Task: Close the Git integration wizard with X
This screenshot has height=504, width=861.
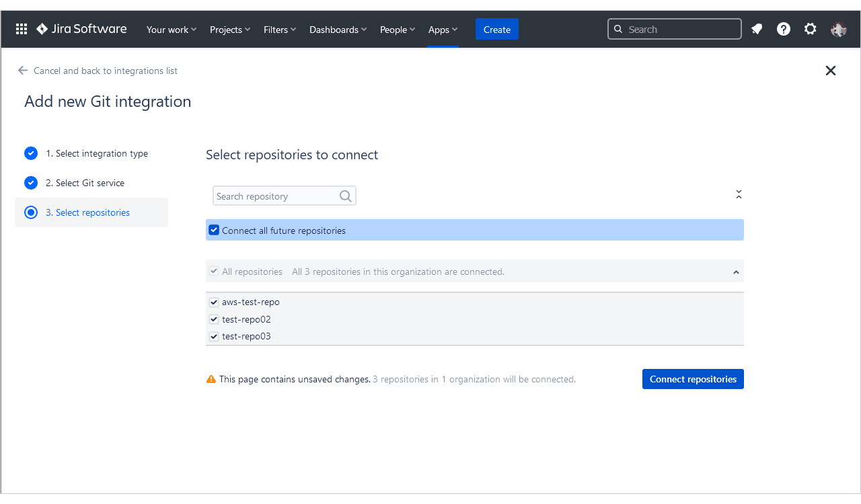Action: 831,71
